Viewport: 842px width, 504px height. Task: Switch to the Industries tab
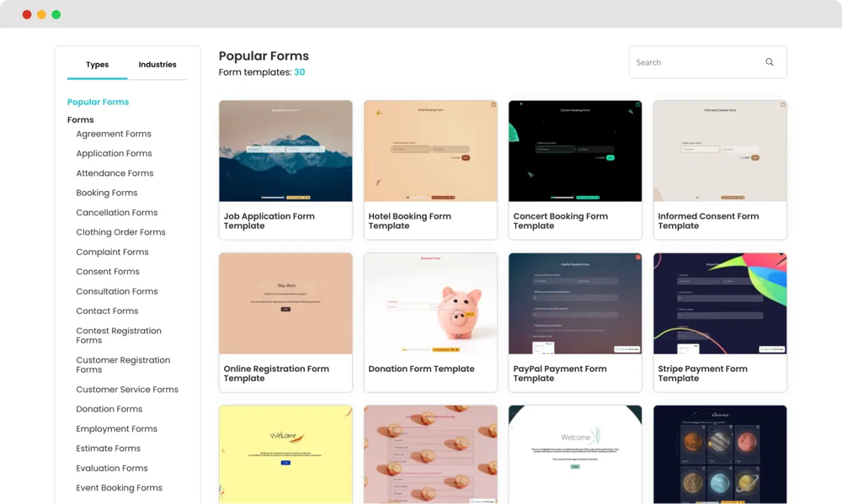pyautogui.click(x=157, y=65)
